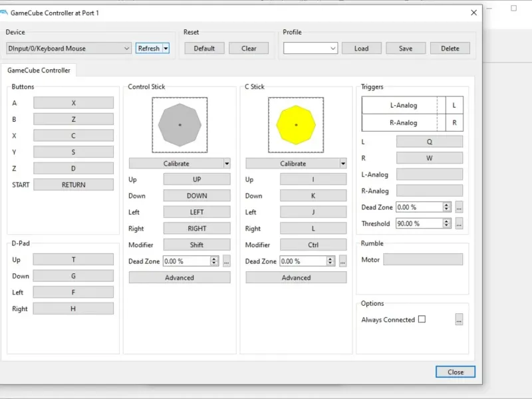The width and height of the screenshot is (532, 399).
Task: Remap C Stick Left set to J
Action: coord(313,212)
